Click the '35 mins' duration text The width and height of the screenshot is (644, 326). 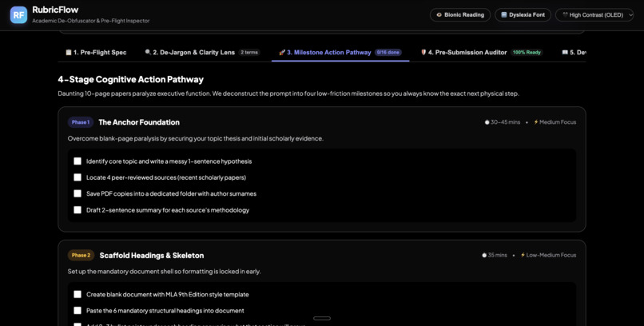[x=497, y=255]
